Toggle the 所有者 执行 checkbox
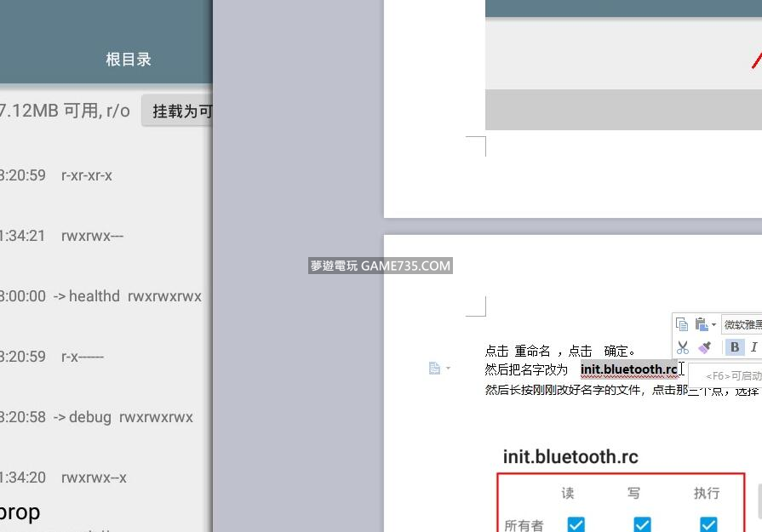The height and width of the screenshot is (532, 762). pyautogui.click(x=708, y=524)
